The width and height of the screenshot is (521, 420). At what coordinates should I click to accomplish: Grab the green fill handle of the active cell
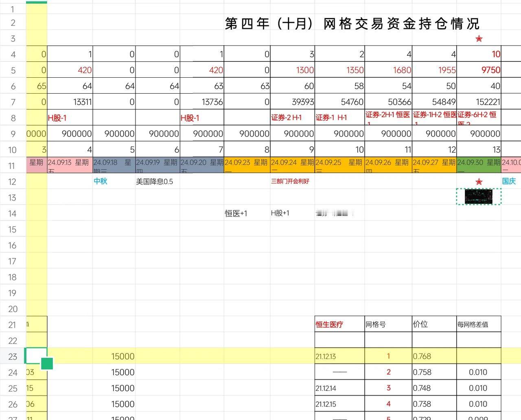click(x=47, y=363)
